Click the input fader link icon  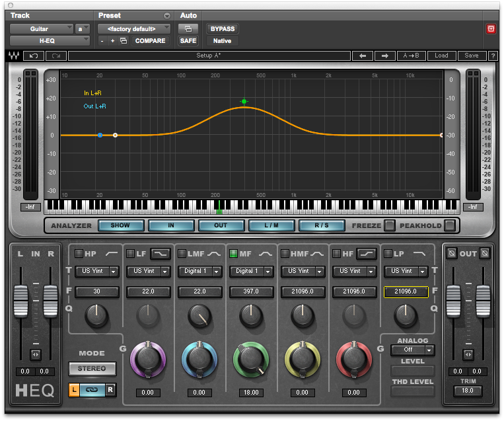pos(36,354)
